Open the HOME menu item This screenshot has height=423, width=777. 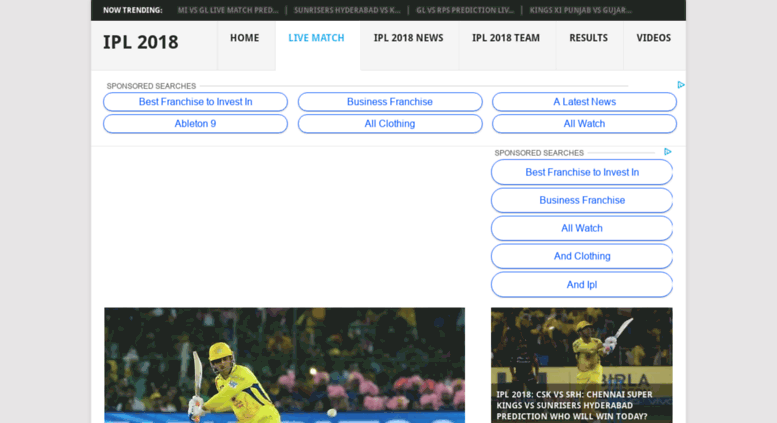click(x=244, y=38)
